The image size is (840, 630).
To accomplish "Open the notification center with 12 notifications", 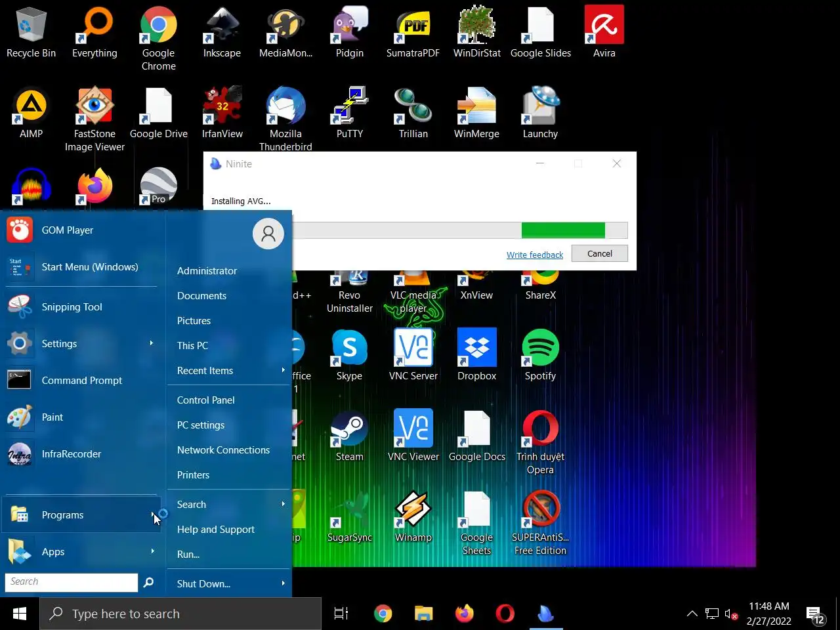I will pyautogui.click(x=816, y=616).
